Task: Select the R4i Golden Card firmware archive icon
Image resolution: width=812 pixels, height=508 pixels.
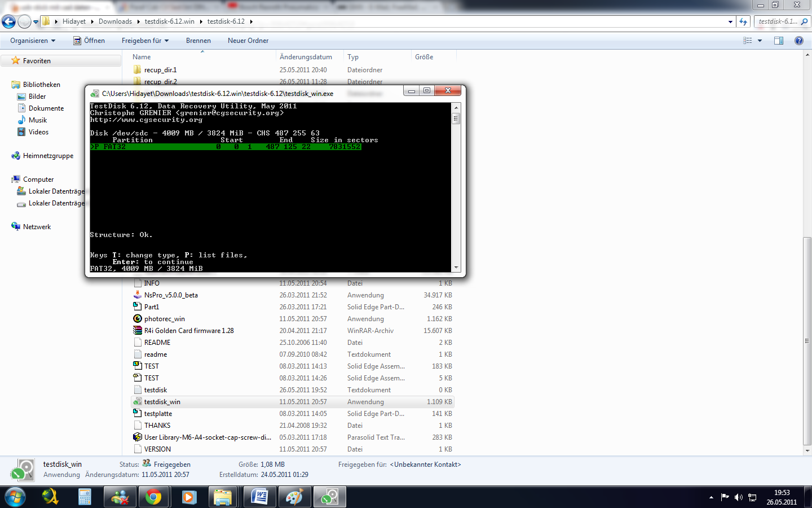Action: point(138,331)
